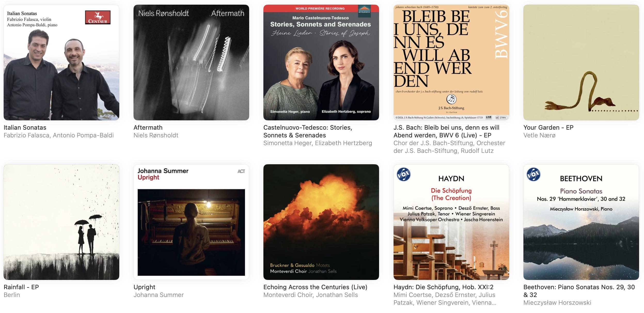Open the Rainfall EP umbrella artwork
Screen dimensions: 644x313
point(61,222)
